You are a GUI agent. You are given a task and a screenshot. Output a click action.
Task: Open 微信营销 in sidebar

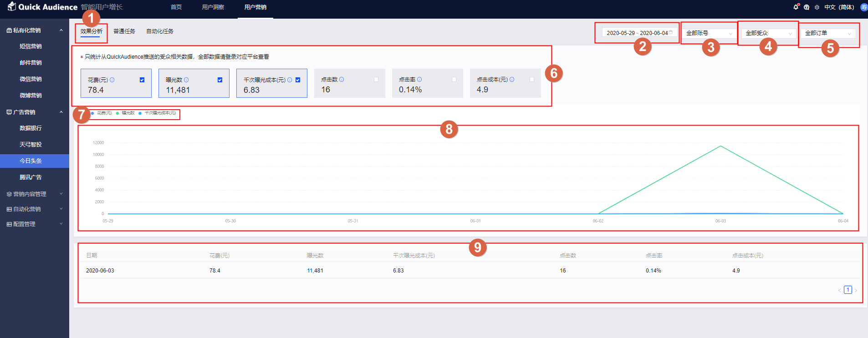point(31,79)
